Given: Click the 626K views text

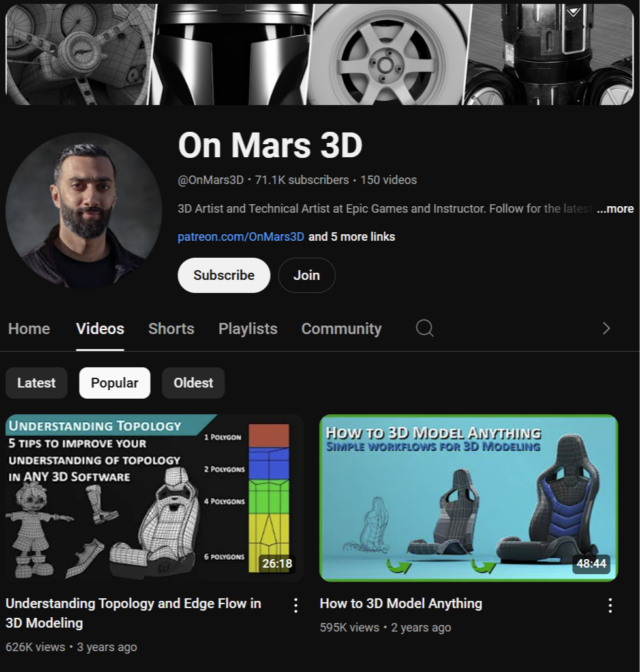Looking at the screenshot, I should (x=35, y=647).
